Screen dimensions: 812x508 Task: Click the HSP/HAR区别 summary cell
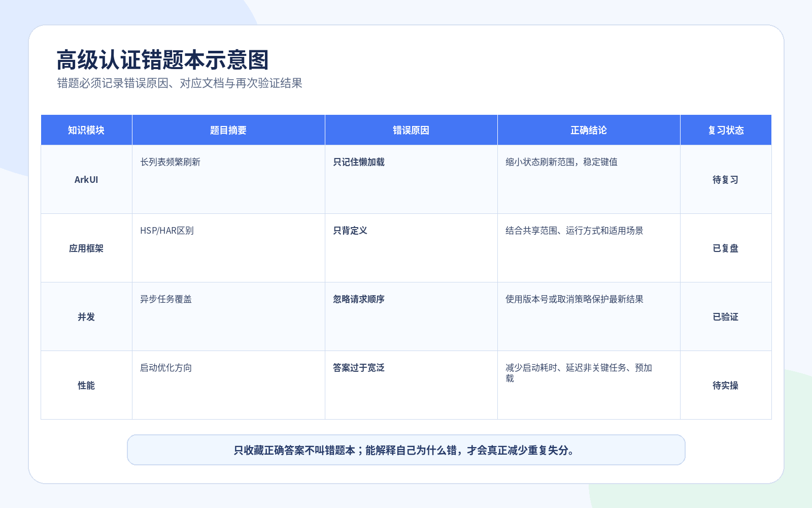click(x=228, y=248)
